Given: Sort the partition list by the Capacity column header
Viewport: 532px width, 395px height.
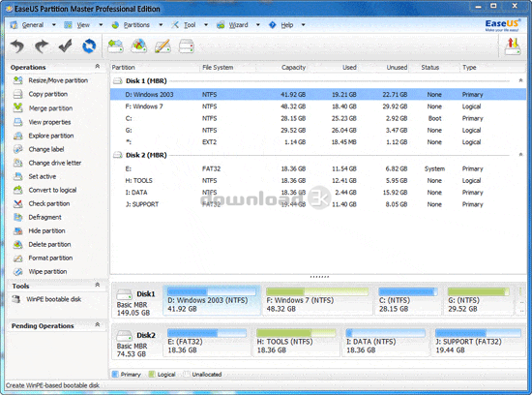Looking at the screenshot, I should click(x=293, y=67).
